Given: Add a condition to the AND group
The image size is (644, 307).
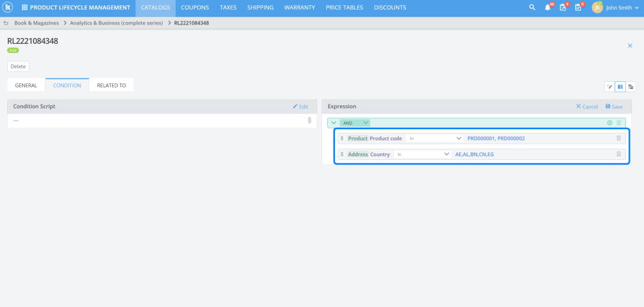Looking at the screenshot, I should [x=609, y=123].
